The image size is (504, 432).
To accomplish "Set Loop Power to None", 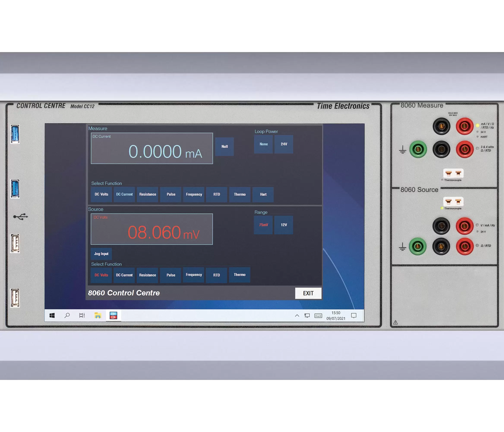I will (x=263, y=144).
